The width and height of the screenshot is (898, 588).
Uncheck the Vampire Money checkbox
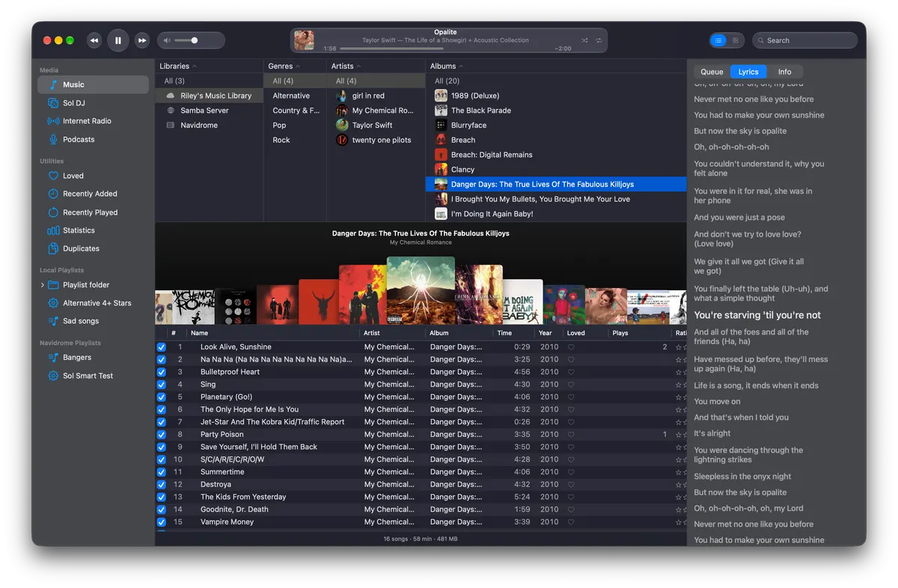(161, 522)
